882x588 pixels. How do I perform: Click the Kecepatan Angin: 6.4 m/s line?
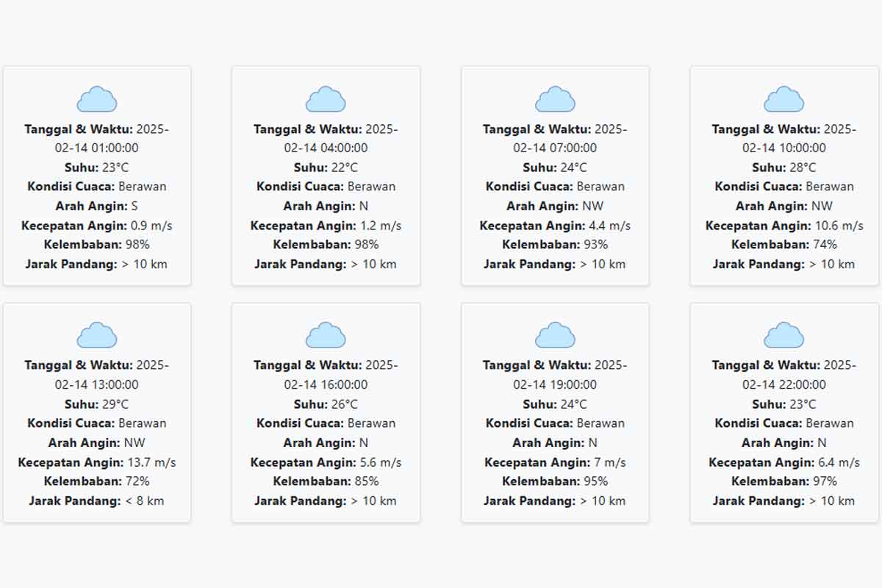pyautogui.click(x=784, y=462)
